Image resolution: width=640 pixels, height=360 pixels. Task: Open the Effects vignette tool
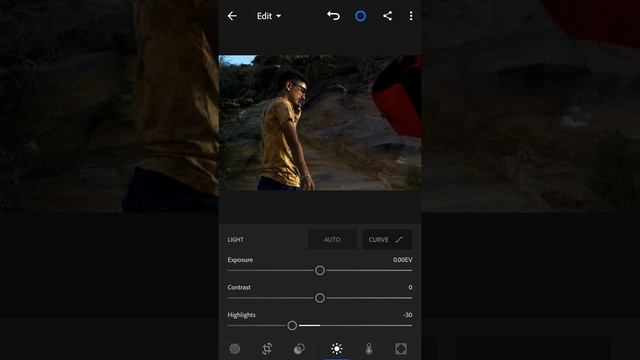401,349
